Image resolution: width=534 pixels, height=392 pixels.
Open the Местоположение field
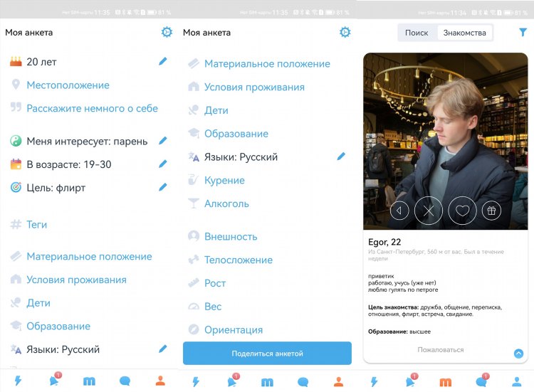[x=68, y=85]
